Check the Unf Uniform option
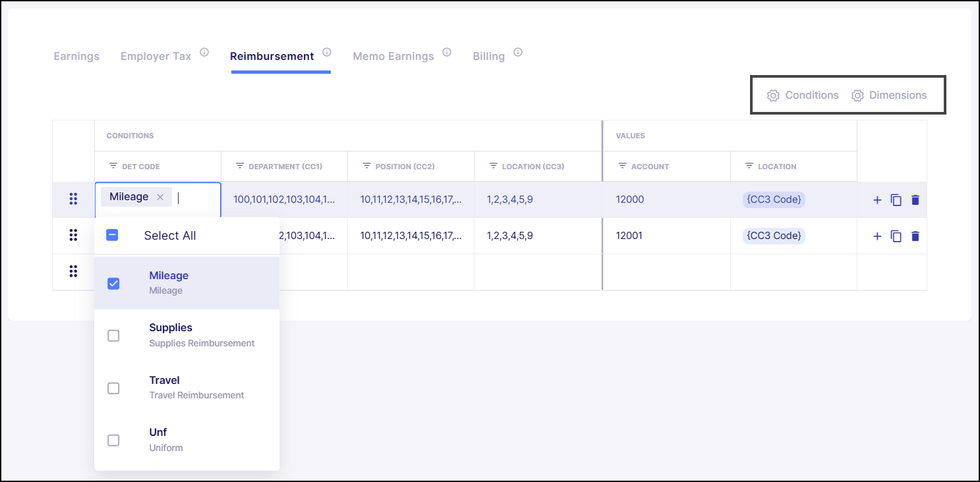Screen dimensions: 980x482 [113, 440]
